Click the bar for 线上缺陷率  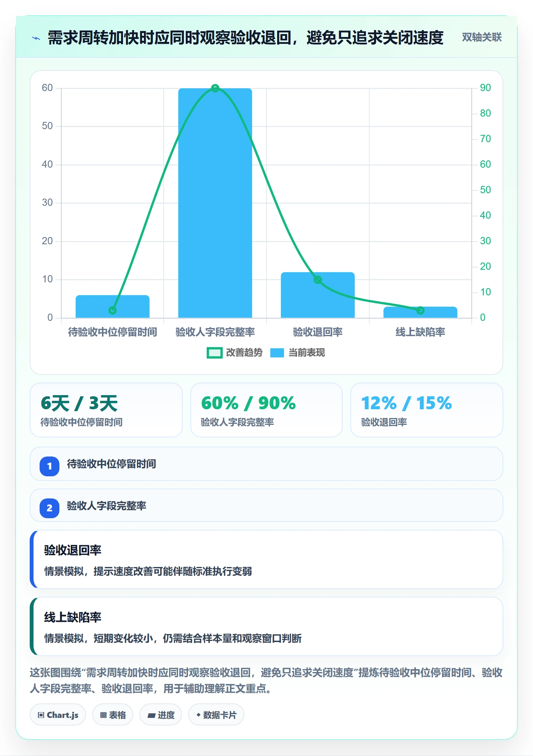[420, 312]
